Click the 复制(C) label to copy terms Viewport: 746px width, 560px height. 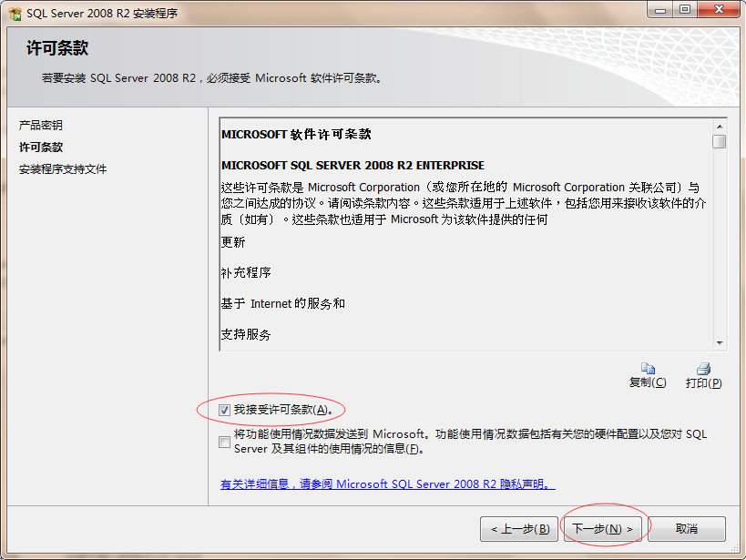click(x=648, y=382)
